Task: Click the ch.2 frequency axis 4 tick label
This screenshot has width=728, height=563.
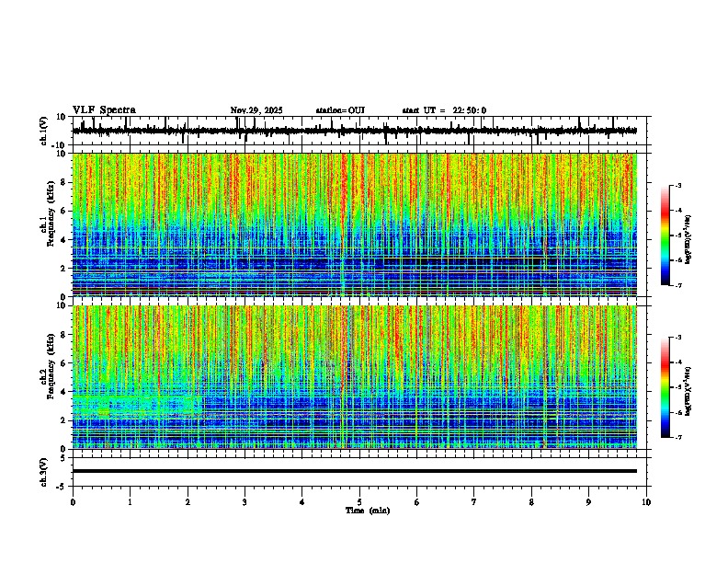Action: coord(63,392)
